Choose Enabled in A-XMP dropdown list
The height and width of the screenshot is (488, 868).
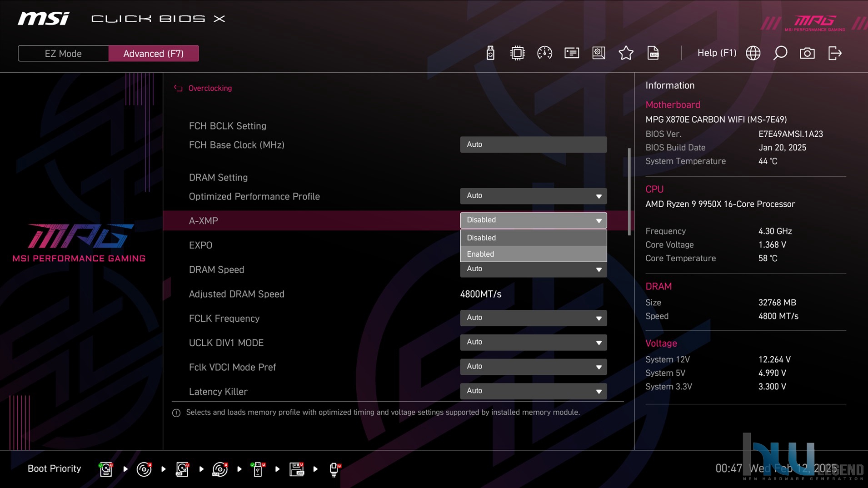[x=533, y=254]
